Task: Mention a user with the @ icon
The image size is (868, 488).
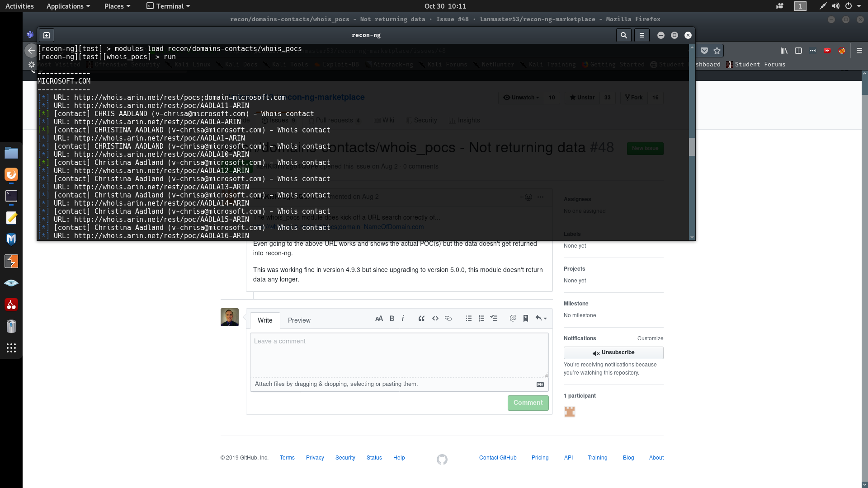Action: [513, 319]
